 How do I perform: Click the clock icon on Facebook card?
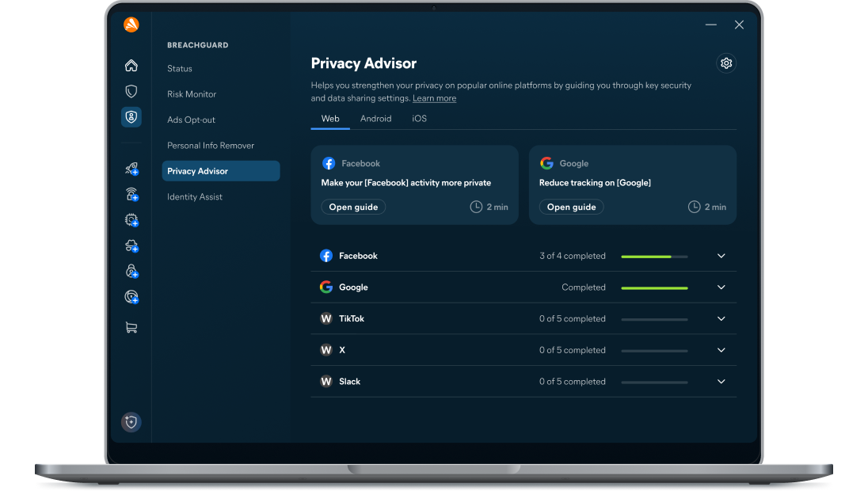click(x=476, y=207)
